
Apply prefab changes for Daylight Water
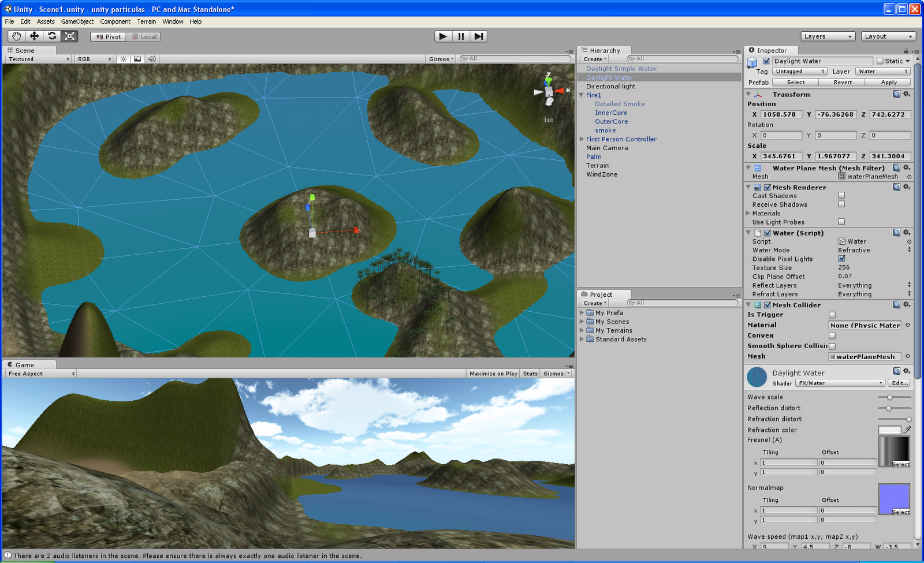coord(888,82)
